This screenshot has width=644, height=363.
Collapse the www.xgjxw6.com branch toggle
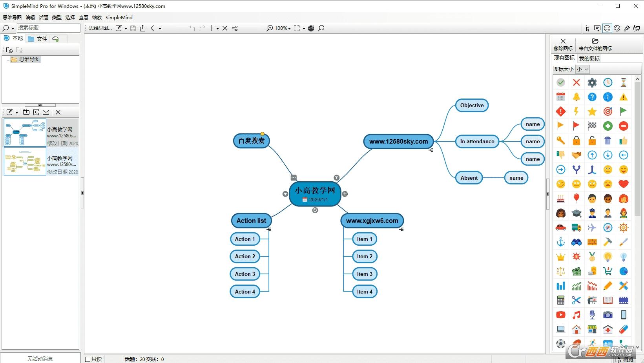tap(401, 229)
